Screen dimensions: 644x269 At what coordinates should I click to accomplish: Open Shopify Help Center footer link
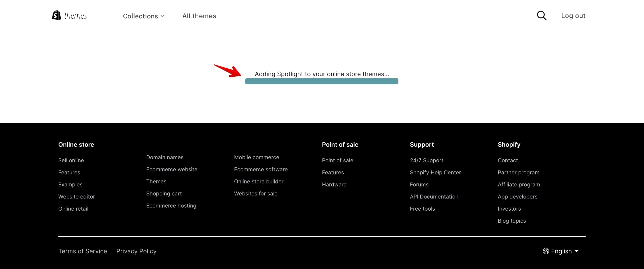point(435,172)
